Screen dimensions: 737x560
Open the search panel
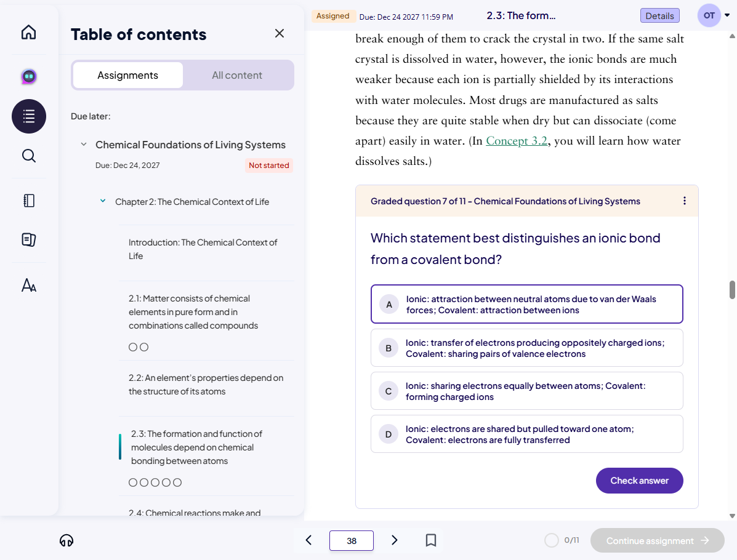(x=28, y=156)
